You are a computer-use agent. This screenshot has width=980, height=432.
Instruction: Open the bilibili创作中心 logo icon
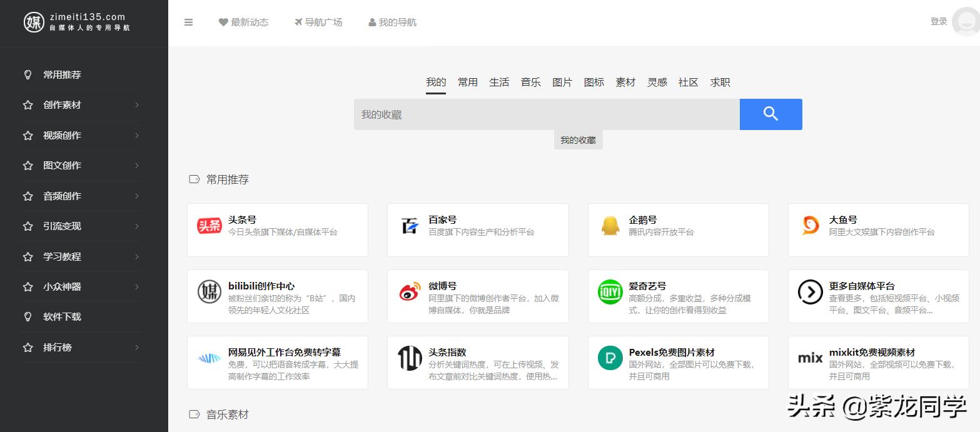(210, 292)
